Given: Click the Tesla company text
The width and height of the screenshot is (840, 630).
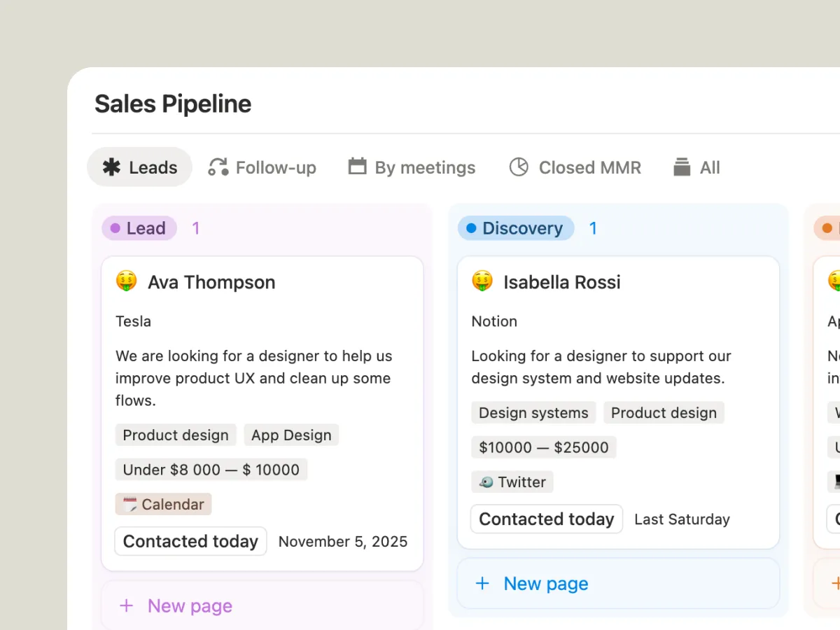Looking at the screenshot, I should tap(133, 321).
